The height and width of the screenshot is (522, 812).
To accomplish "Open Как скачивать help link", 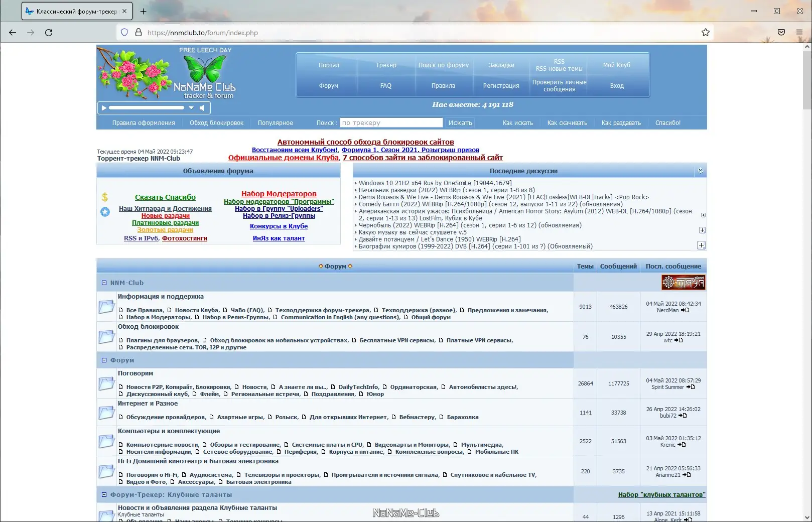I will (x=567, y=123).
